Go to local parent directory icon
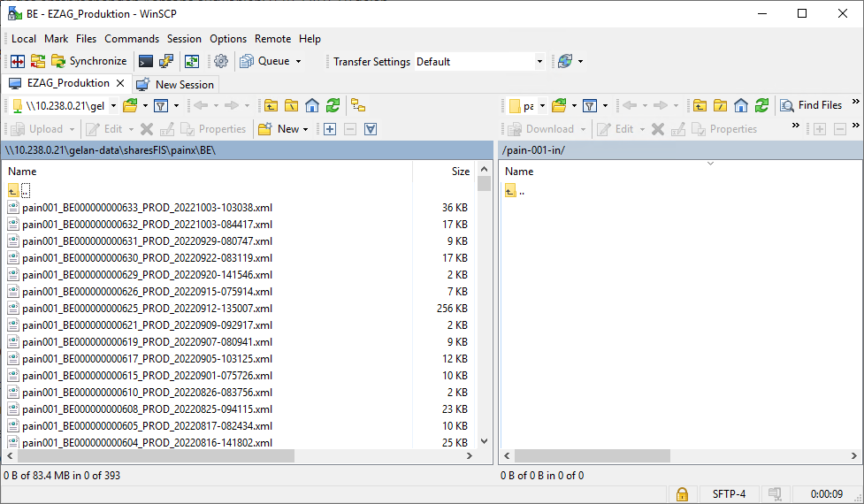 point(271,106)
